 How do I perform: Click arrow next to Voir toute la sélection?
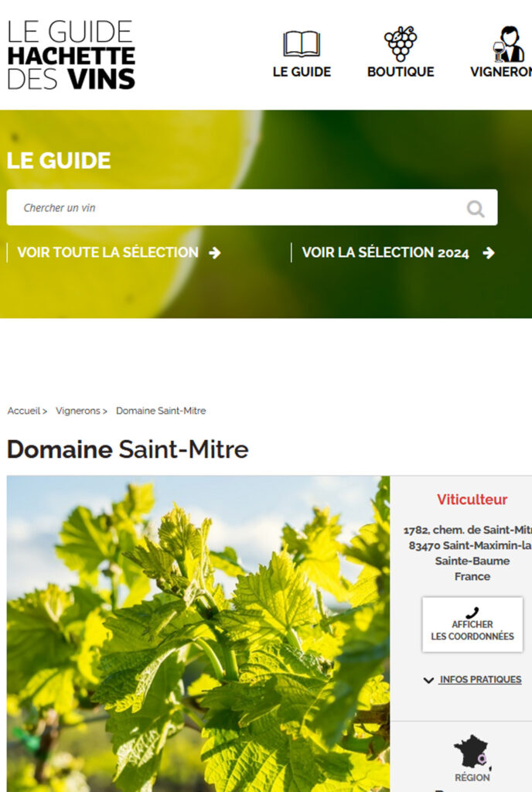click(215, 253)
